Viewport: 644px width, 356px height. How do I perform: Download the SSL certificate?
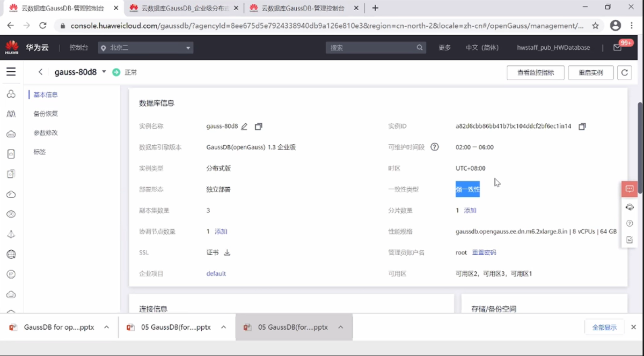227,253
